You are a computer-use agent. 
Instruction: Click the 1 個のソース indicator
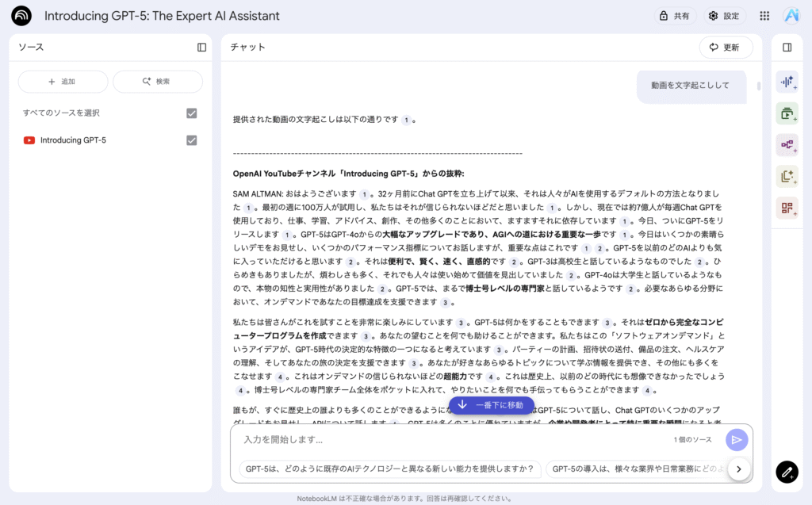pos(692,440)
